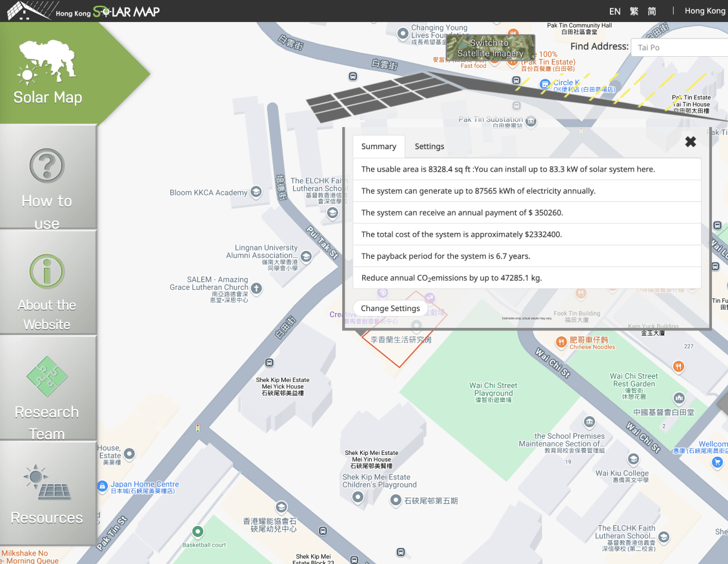Screen dimensions: 728x564
Task: Click the Pak Tin Substation map marker
Action: click(531, 121)
